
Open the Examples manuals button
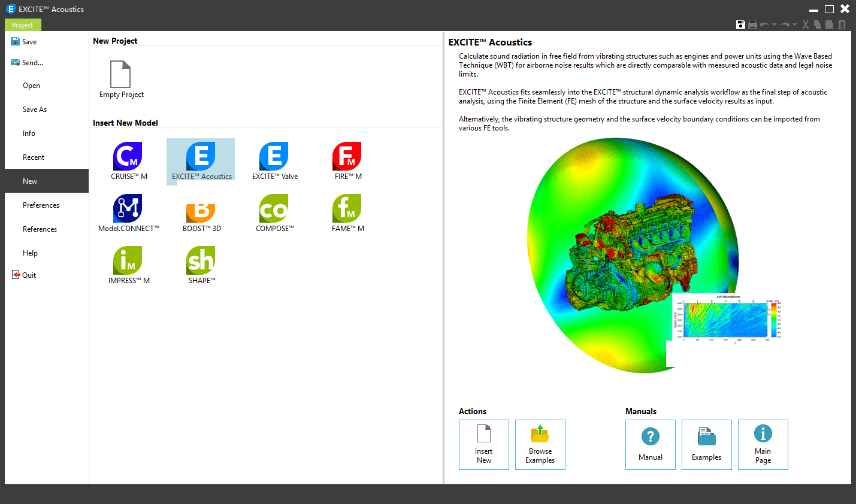tap(707, 445)
